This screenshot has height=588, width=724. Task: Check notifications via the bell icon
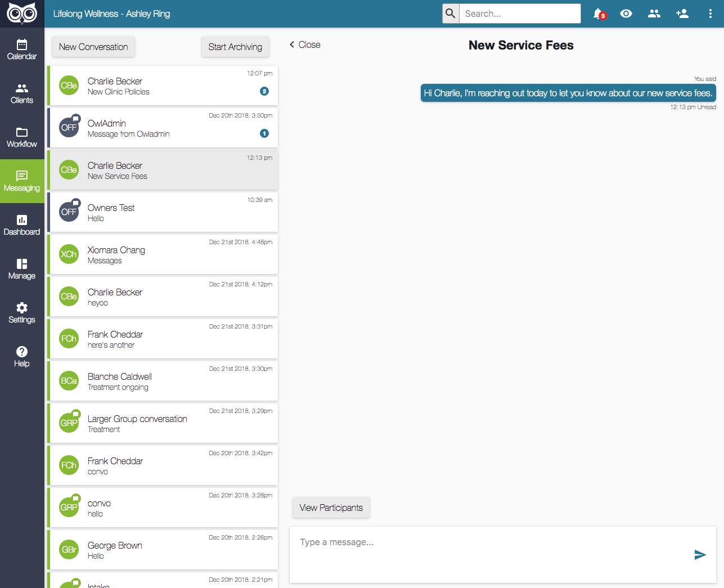[597, 14]
